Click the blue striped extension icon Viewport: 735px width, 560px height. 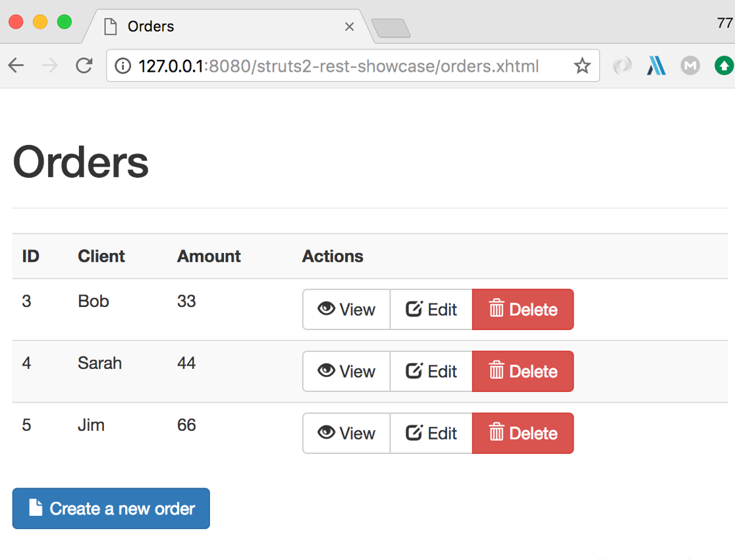coord(656,66)
